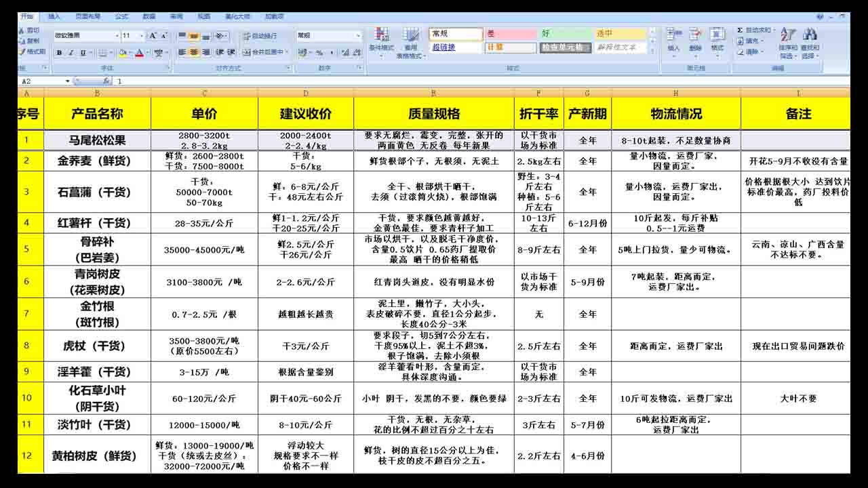This screenshot has width=868, height=488.
Task: Switch to the 加载项 Add-ins tab
Action: pyautogui.click(x=274, y=16)
